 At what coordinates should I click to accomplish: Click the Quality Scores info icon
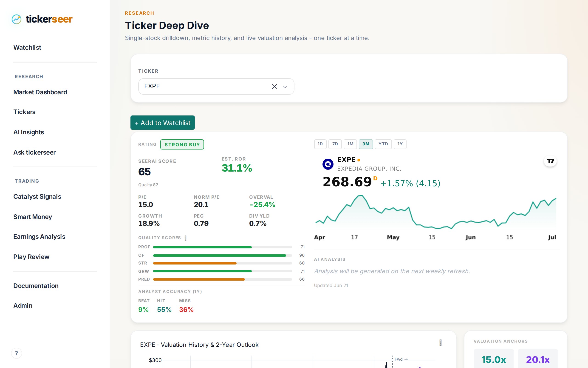click(x=186, y=238)
